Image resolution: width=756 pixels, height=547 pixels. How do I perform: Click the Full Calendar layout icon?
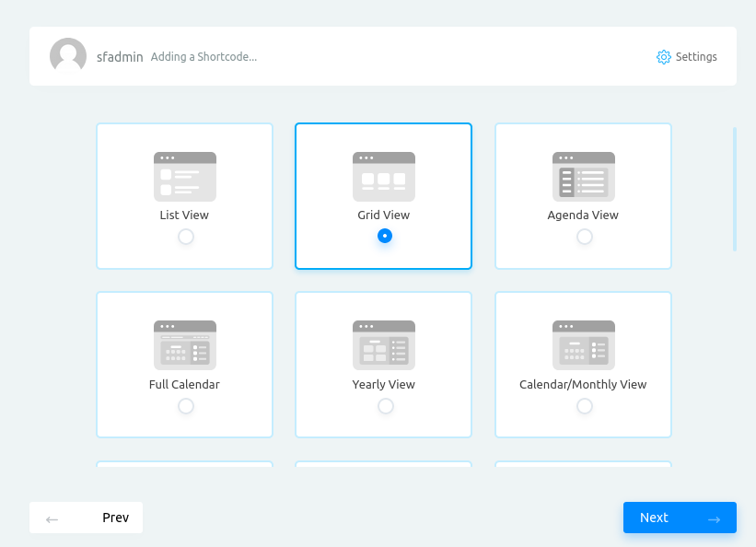point(185,345)
